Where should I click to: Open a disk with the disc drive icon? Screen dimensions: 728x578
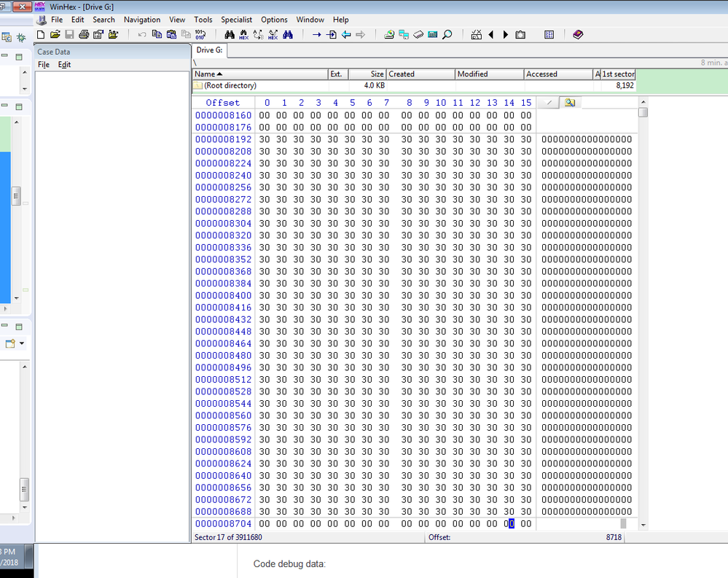(x=389, y=34)
